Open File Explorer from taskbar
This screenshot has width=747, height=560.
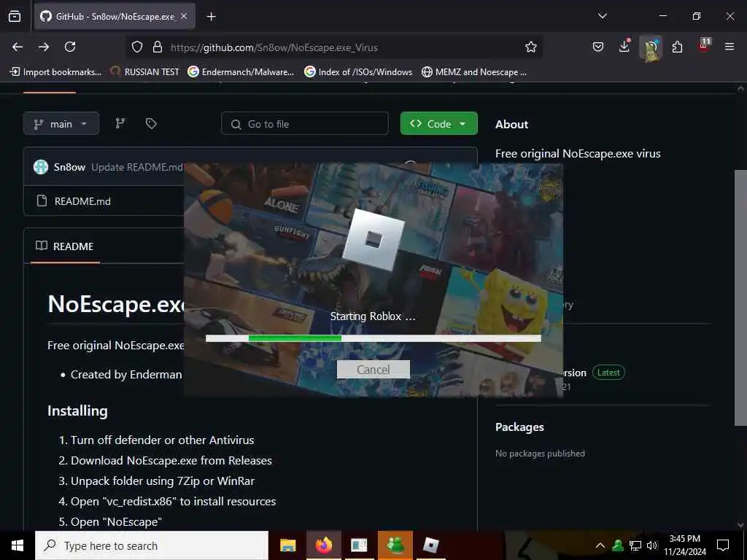click(x=287, y=545)
